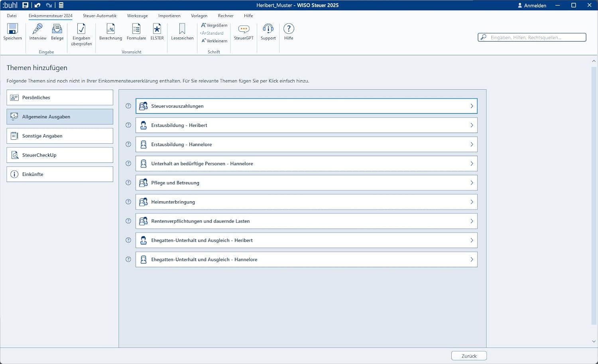598x364 pixels.
Task: Add the Heimunterbringung topic
Action: click(306, 202)
